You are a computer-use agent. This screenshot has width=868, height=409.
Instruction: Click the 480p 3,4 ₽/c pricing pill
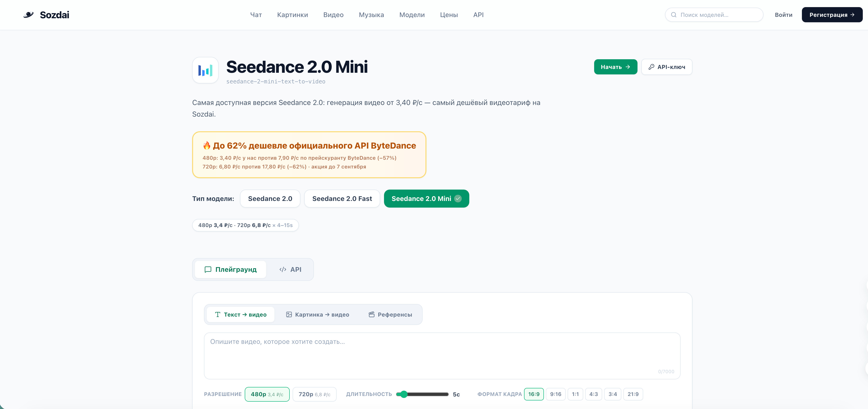point(245,225)
